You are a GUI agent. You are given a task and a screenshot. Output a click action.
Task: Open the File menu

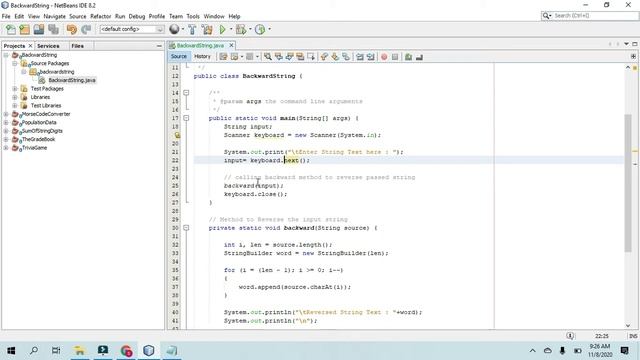pos(6,16)
